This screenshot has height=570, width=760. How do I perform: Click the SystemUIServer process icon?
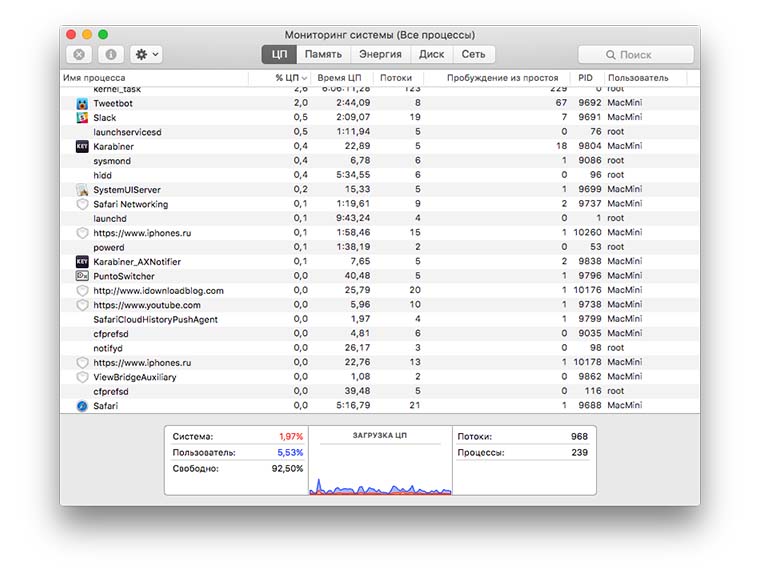[x=82, y=190]
